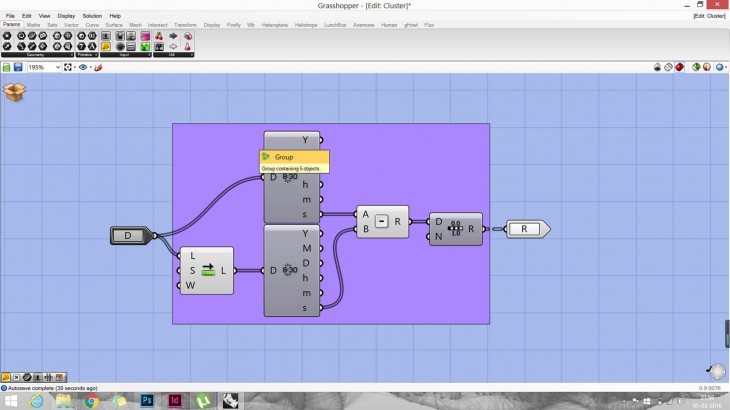730x410 pixels.
Task: Switch to the Transform tab
Action: pyautogui.click(x=185, y=24)
